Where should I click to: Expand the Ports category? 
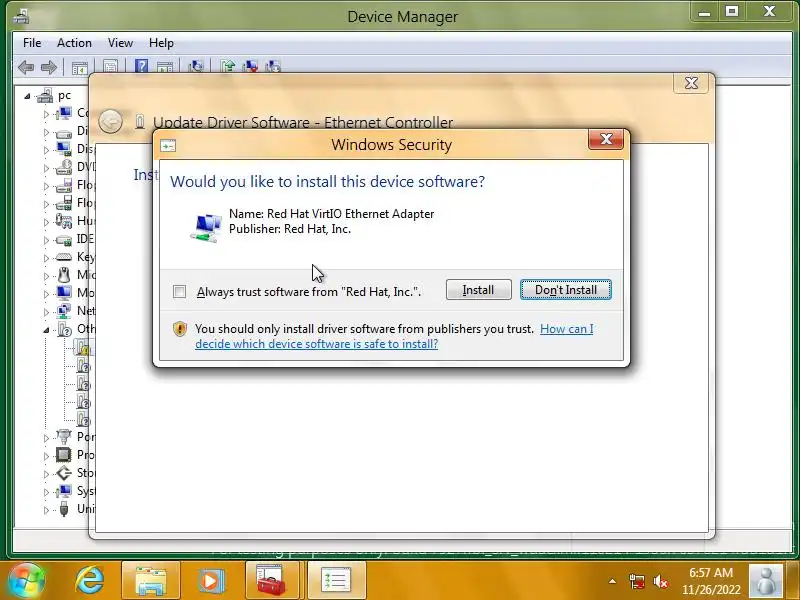point(46,438)
